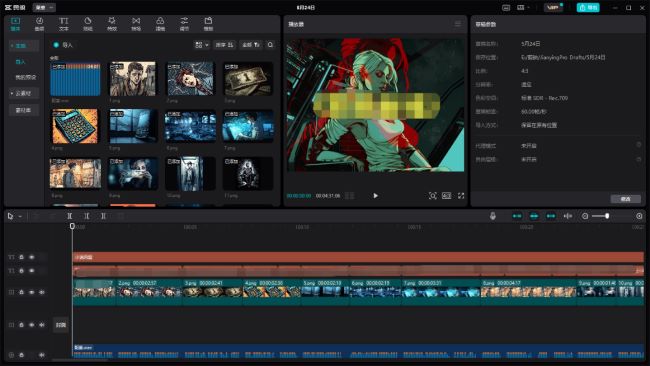650x366 pixels.
Task: Open the layout switcher dropdown in the title bar
Action: pos(523,7)
